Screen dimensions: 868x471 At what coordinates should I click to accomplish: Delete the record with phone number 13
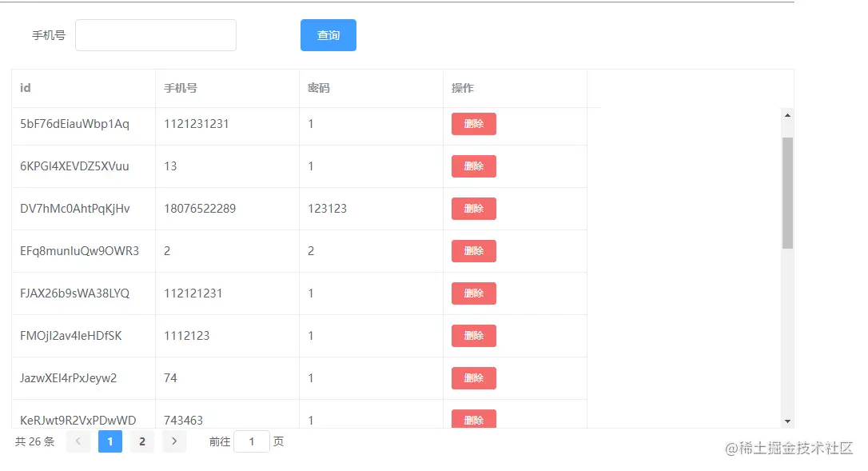pyautogui.click(x=473, y=166)
